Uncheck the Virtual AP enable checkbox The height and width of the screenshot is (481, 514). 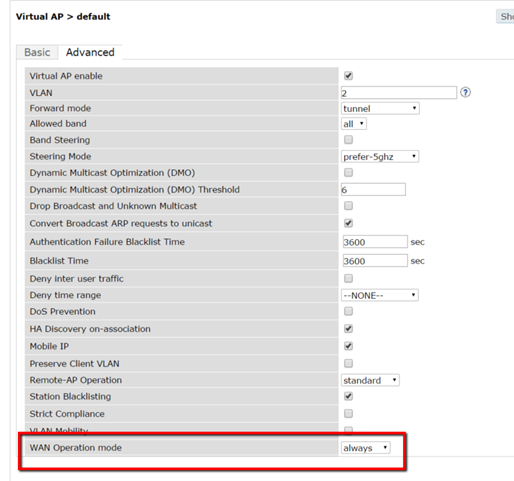348,76
